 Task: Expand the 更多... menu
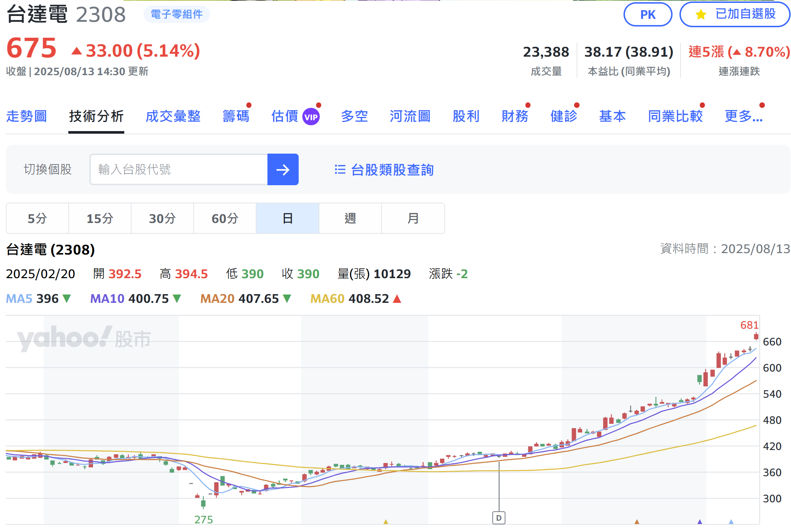click(x=743, y=116)
